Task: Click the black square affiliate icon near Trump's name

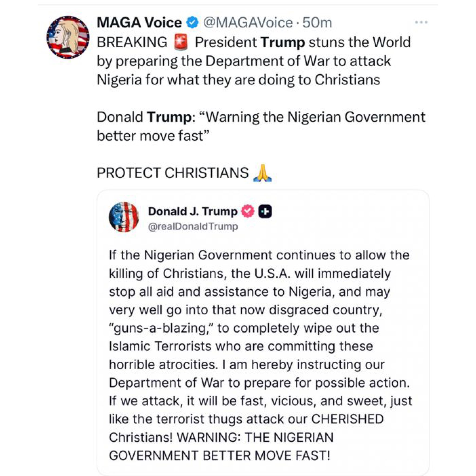Action: pos(265,211)
